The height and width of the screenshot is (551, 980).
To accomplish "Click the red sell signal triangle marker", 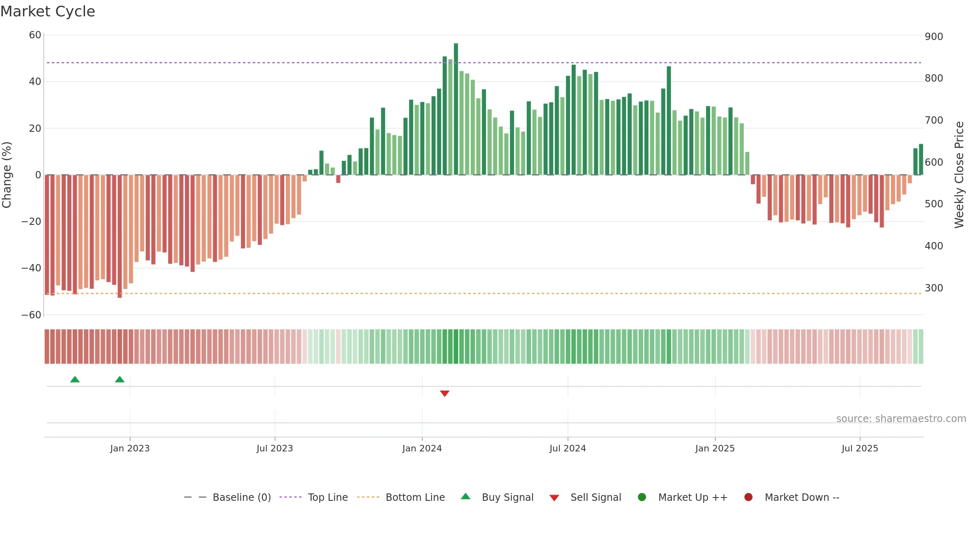I will (x=445, y=393).
